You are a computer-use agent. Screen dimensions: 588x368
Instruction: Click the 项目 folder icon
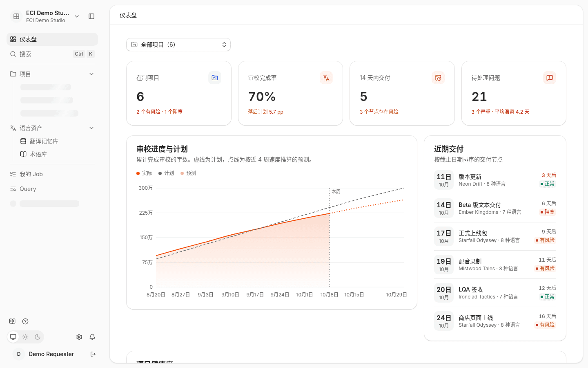coord(13,74)
